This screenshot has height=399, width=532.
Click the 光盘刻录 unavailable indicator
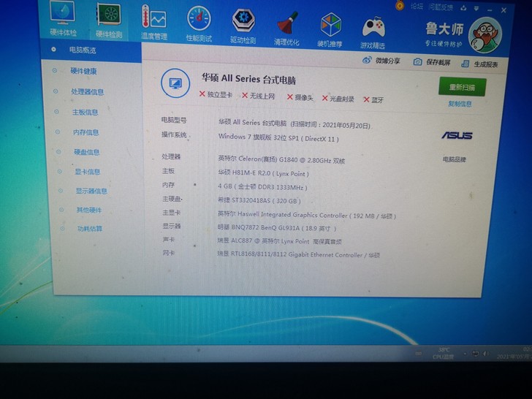point(338,99)
